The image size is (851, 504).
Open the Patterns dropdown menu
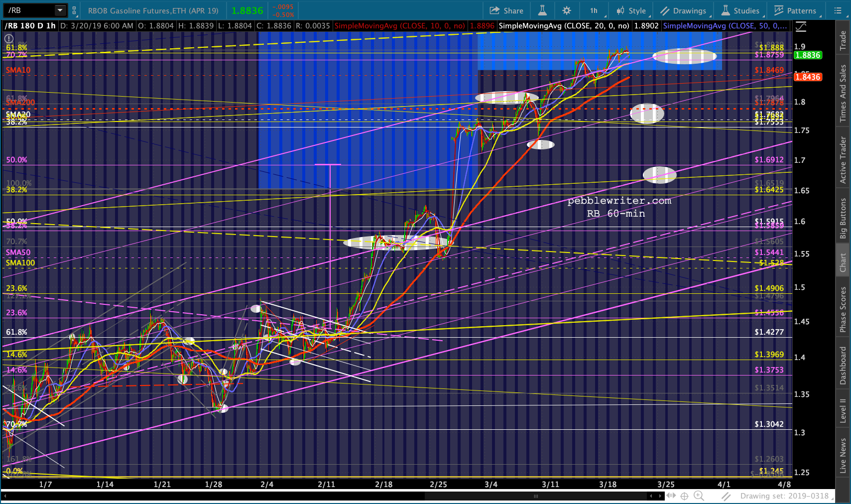pos(795,10)
